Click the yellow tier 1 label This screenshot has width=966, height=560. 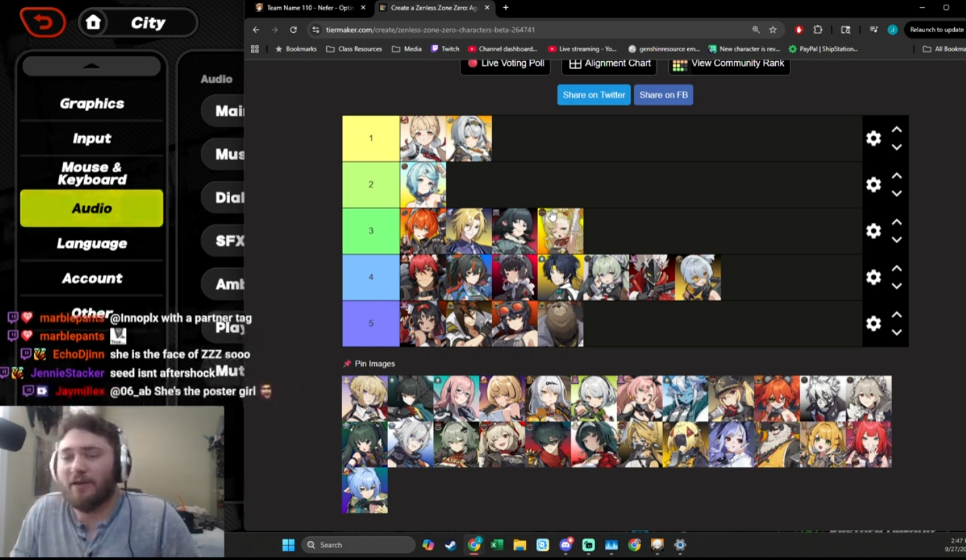point(371,139)
